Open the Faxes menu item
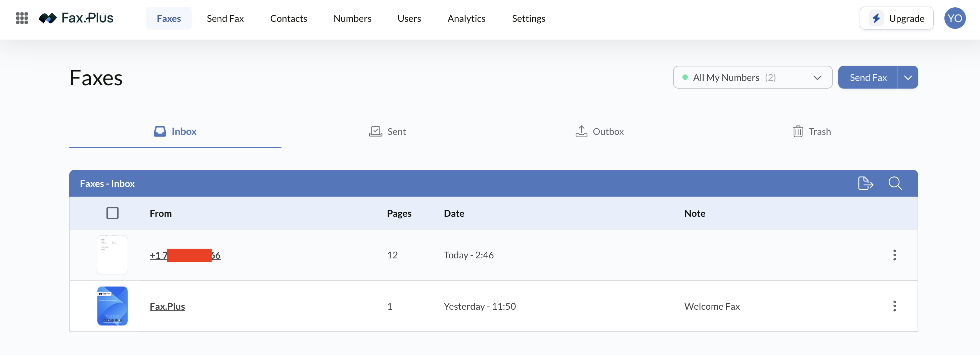The image size is (980, 355). click(x=169, y=18)
